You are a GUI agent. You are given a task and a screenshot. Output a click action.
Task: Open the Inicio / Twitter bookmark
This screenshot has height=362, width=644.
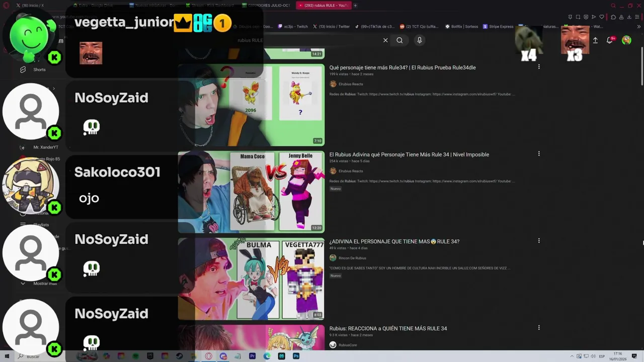pyautogui.click(x=331, y=27)
